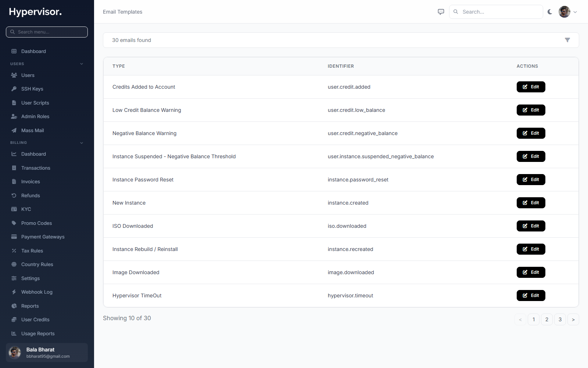Edit the Negative Balance Warning template

531,133
